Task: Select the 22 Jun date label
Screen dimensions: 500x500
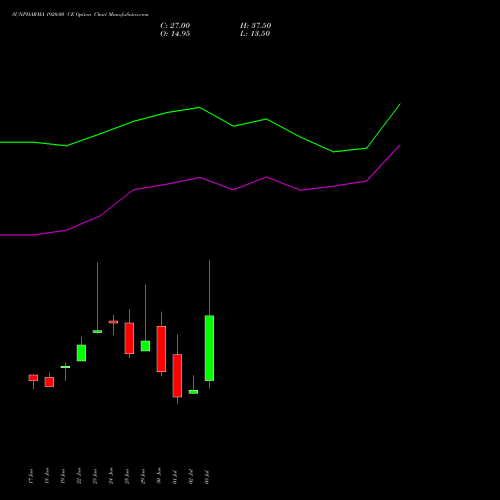Action: click(x=79, y=476)
